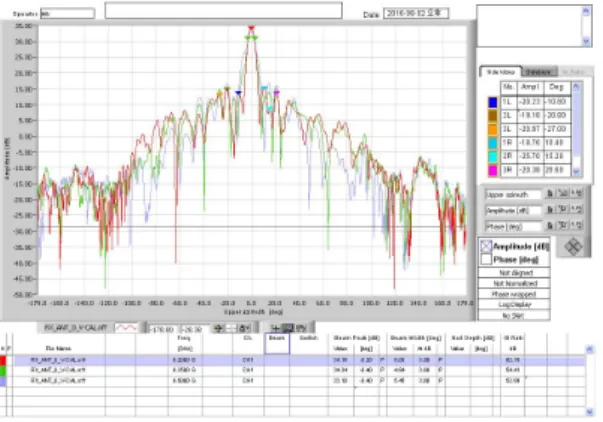Click the brown swatch for side lobe 2L

coord(493,115)
